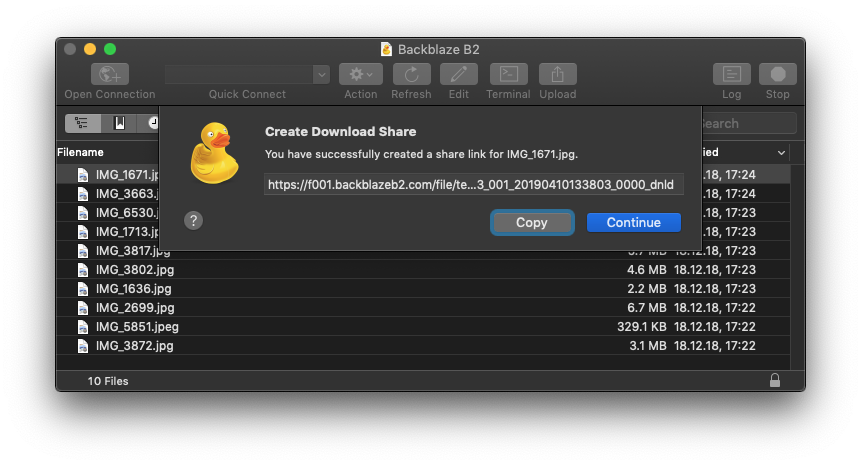The height and width of the screenshot is (465, 861).
Task: Click the share link URL field
Action: tap(473, 184)
